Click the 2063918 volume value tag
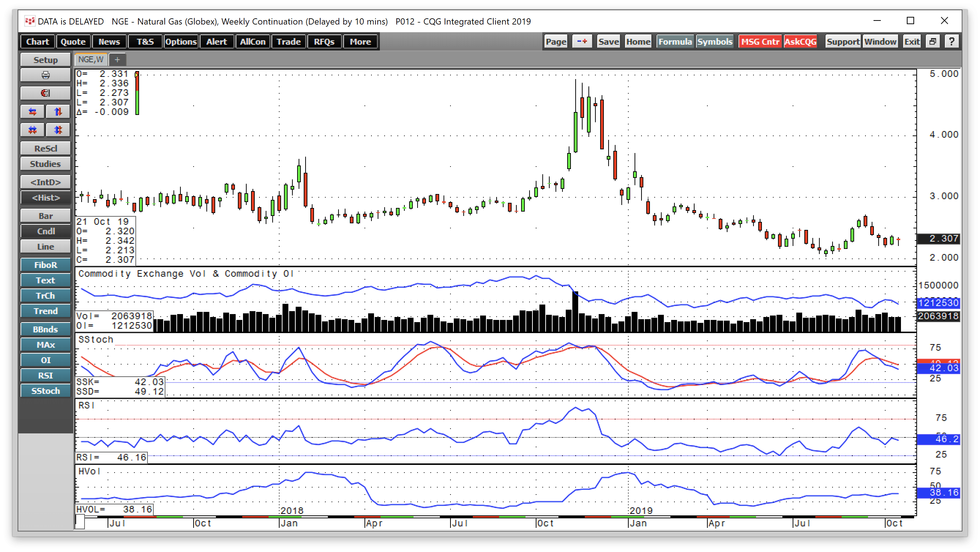The width and height of the screenshot is (980, 552). pyautogui.click(x=938, y=316)
